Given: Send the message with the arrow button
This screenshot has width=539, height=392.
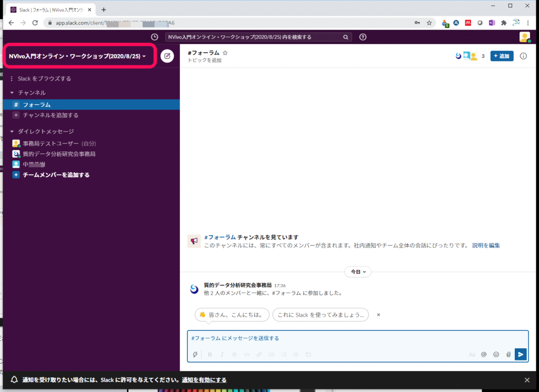Looking at the screenshot, I should tap(521, 354).
